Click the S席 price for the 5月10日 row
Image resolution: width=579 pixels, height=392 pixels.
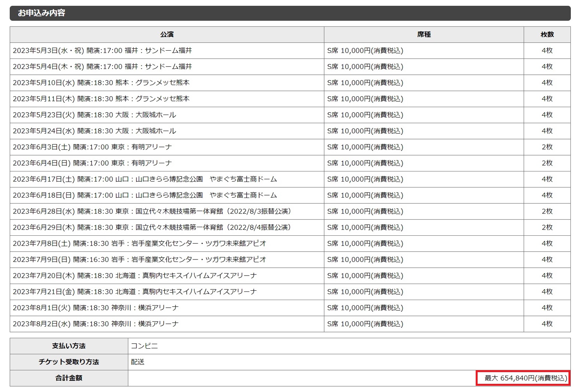(365, 83)
